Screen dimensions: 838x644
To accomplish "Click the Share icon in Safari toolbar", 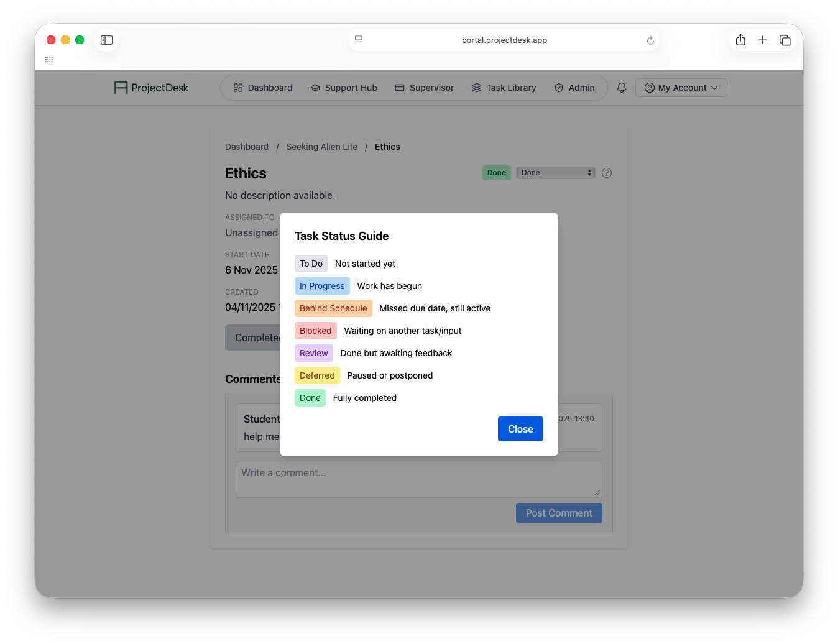I will point(740,40).
